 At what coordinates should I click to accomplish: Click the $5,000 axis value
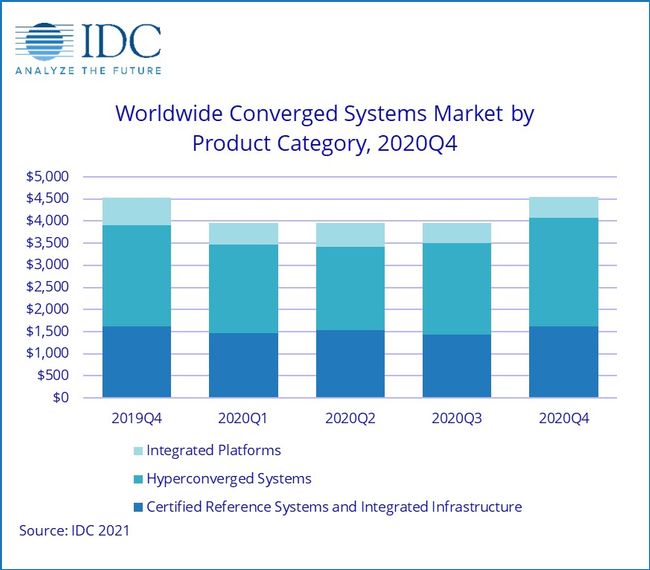tap(47, 177)
